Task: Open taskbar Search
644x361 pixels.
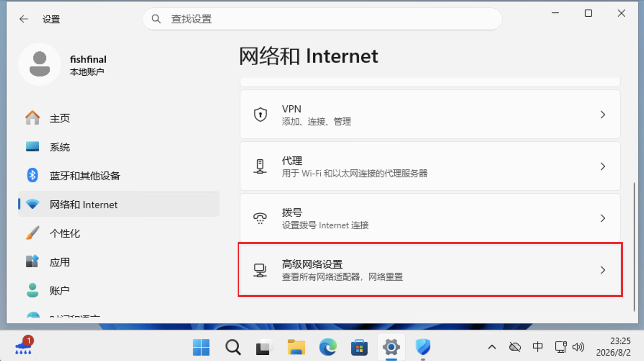Action: click(x=233, y=347)
